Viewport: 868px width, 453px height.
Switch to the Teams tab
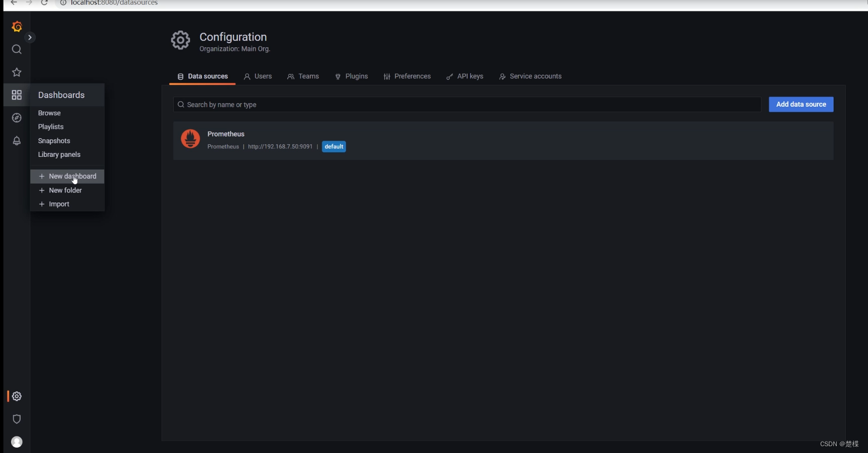[303, 76]
